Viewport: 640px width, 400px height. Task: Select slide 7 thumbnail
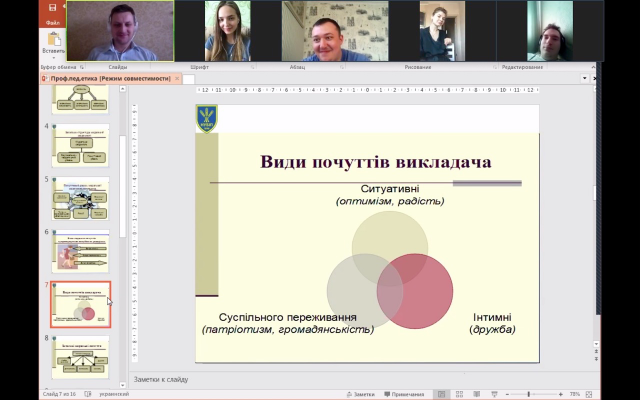[80, 304]
